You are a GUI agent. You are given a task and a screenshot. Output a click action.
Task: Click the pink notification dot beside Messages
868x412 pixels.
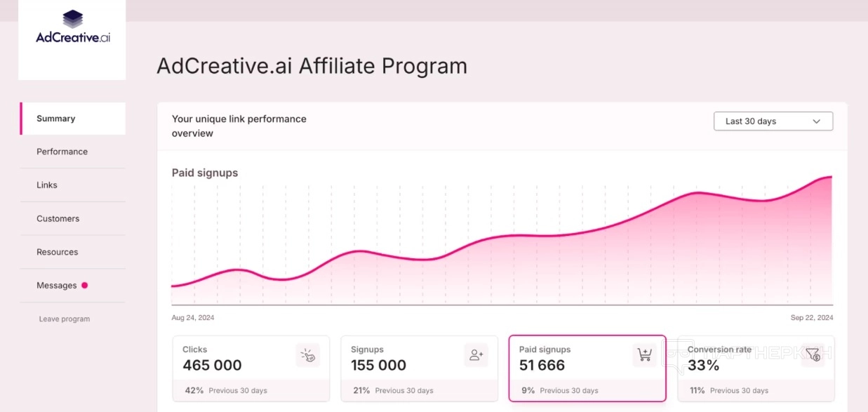pyautogui.click(x=84, y=285)
